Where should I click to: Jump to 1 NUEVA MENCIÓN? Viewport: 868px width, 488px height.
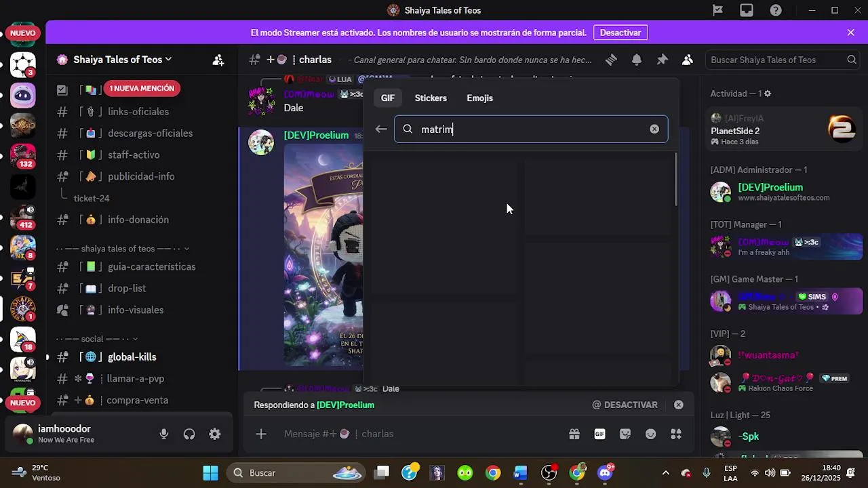click(142, 88)
